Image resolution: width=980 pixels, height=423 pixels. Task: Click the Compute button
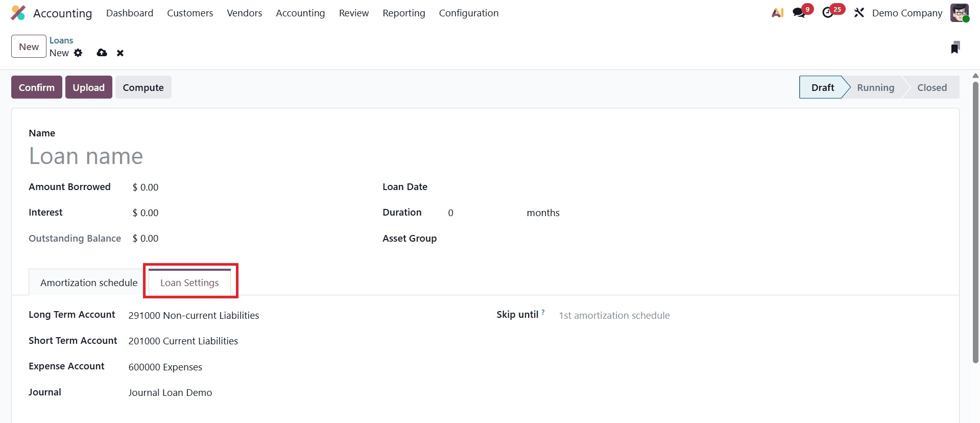143,87
